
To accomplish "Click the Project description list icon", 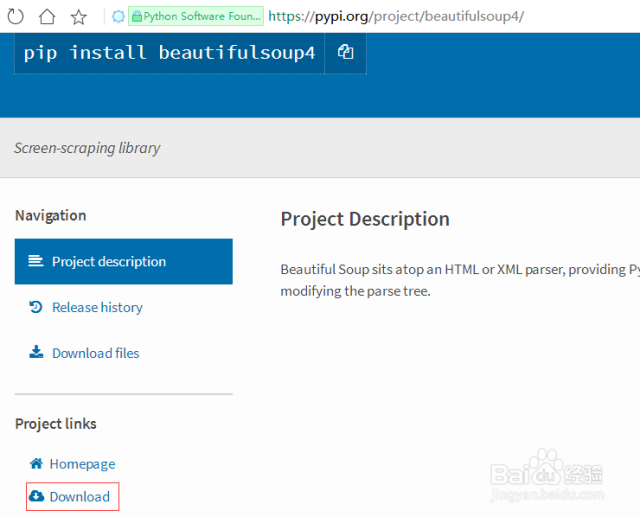I will click(36, 261).
